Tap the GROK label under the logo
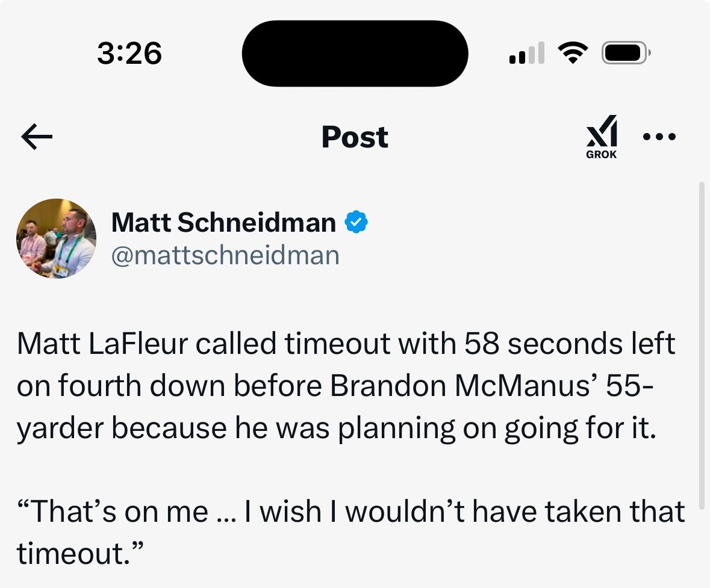 [x=602, y=155]
